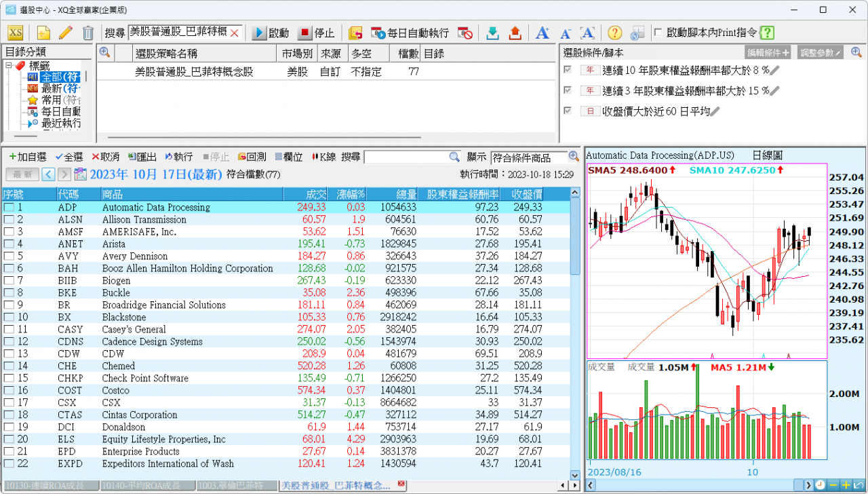Image resolution: width=868 pixels, height=494 pixels.
Task: Click the increase font size icon
Action: pos(542,33)
